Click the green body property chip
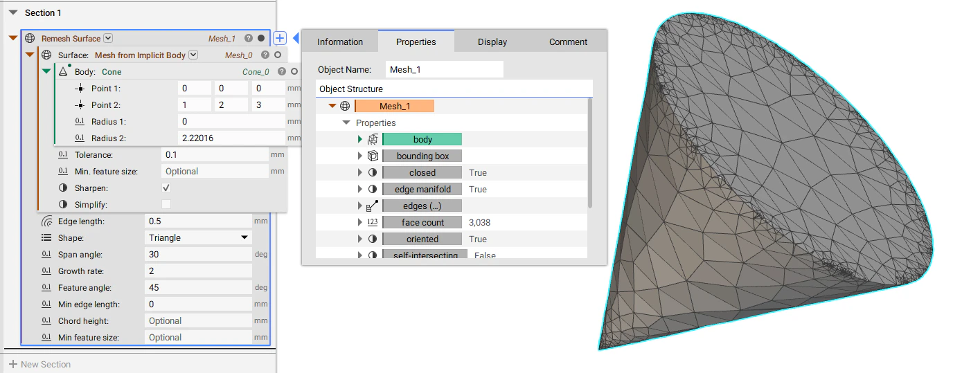 (422, 139)
